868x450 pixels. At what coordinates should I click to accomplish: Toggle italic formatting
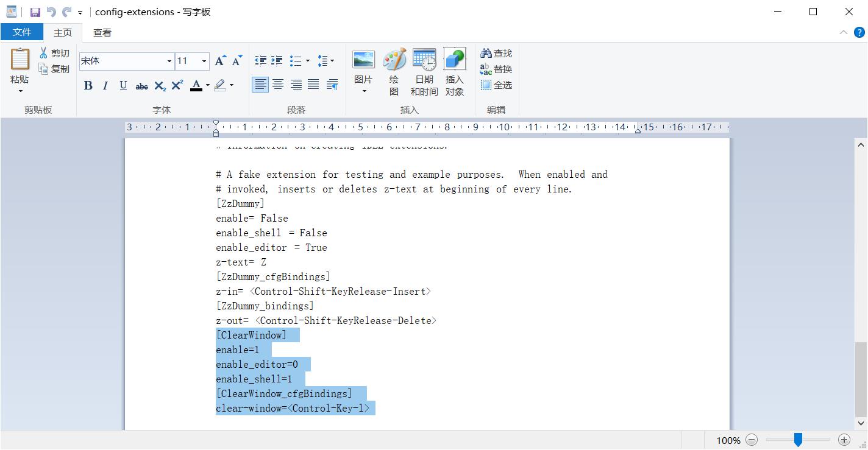105,85
